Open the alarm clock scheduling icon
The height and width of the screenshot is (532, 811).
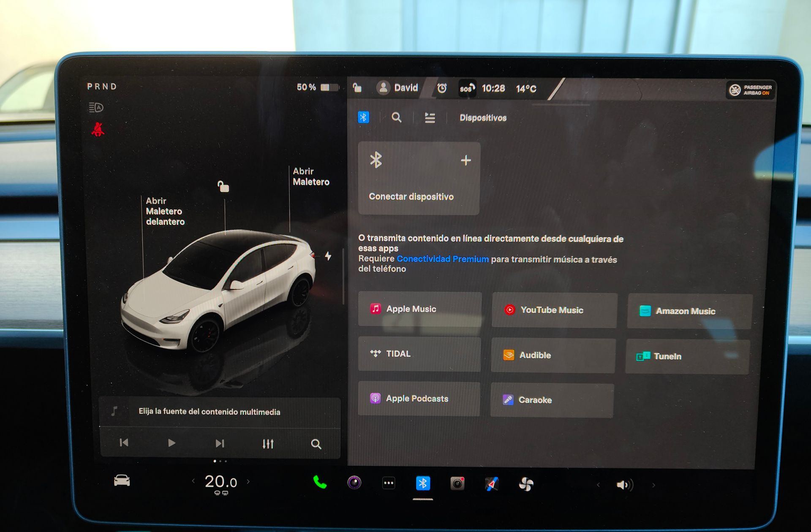click(x=442, y=88)
